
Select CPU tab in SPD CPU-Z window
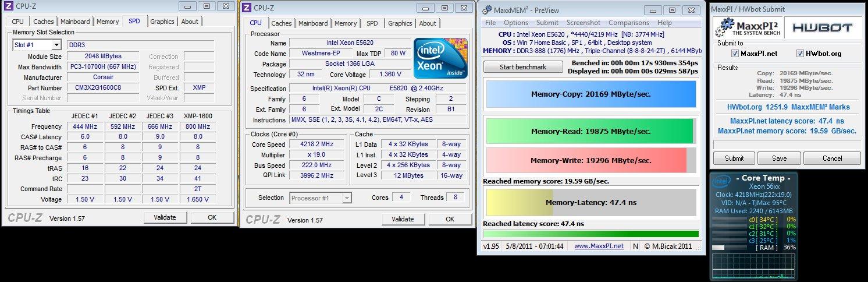pyautogui.click(x=17, y=22)
